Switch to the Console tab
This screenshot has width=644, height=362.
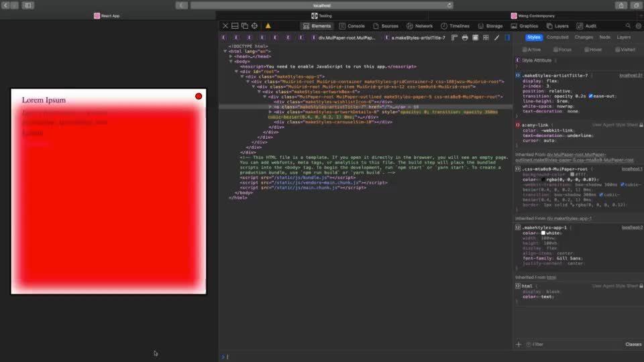352,26
